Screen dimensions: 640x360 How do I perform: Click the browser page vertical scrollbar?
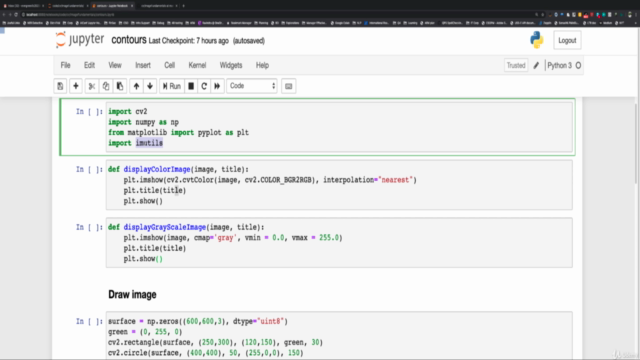(636, 143)
